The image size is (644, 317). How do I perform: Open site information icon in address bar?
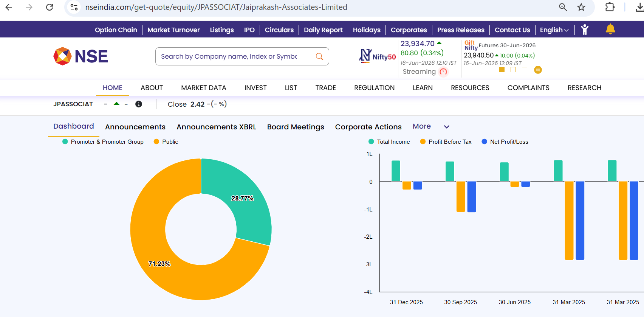pyautogui.click(x=74, y=7)
